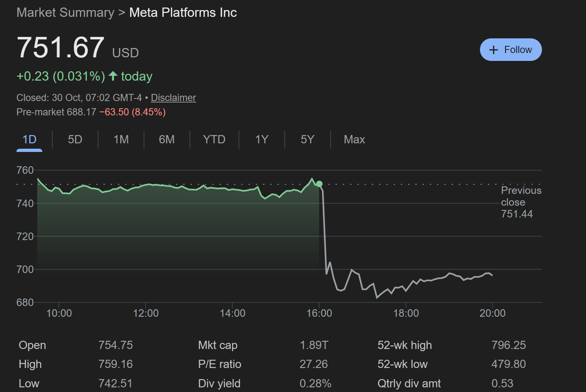Click the plus icon on Follow button
Screen dimensions: 586x392
pos(494,49)
